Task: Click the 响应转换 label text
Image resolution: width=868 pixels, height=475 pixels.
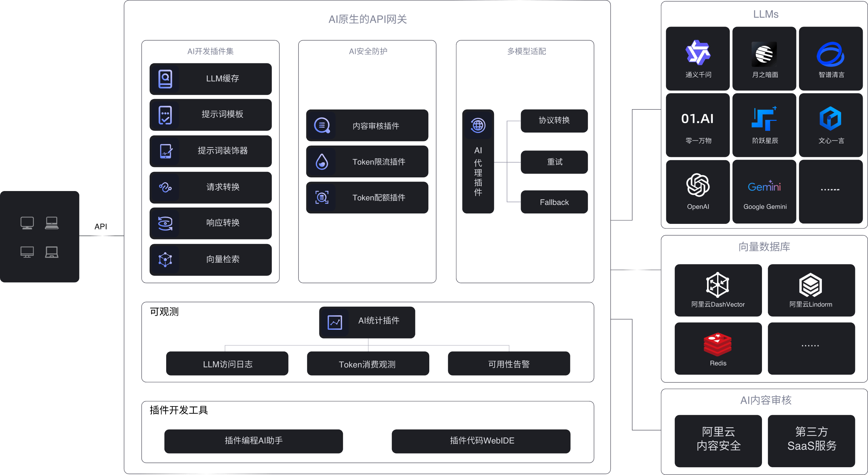Action: (223, 223)
